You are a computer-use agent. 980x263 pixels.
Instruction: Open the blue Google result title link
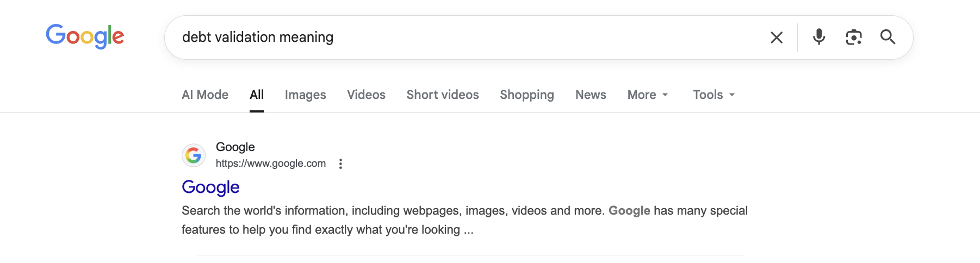[210, 187]
